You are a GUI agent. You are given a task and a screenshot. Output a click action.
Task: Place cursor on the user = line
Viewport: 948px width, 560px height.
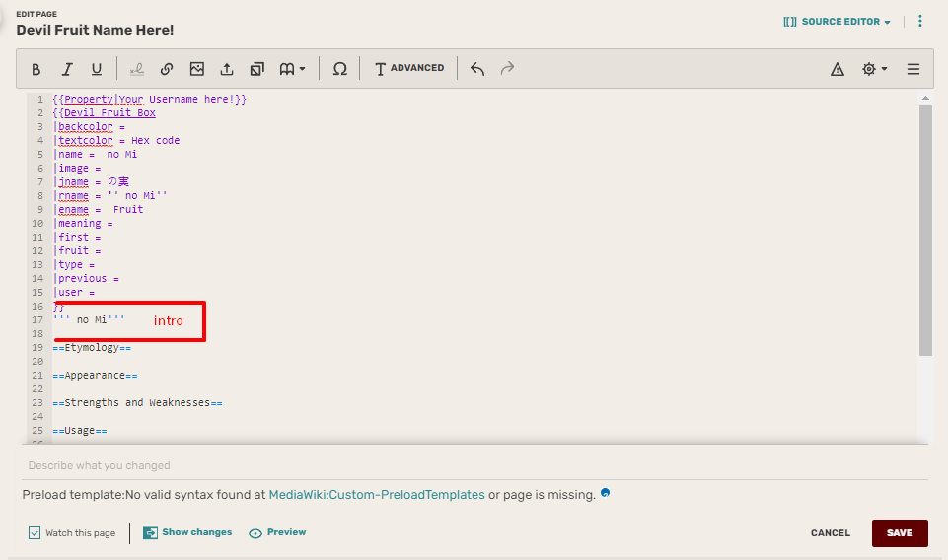74,293
